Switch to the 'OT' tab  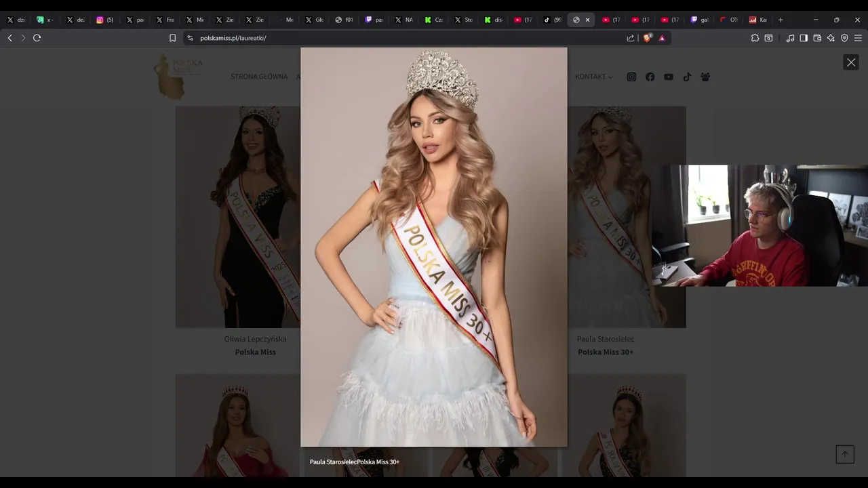[x=730, y=20]
